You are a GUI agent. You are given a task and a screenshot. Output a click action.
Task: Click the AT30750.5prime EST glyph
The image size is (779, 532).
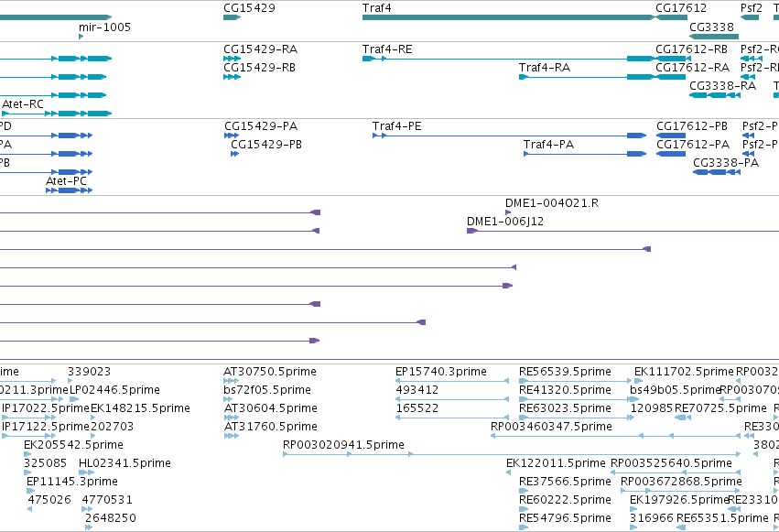coord(231,381)
